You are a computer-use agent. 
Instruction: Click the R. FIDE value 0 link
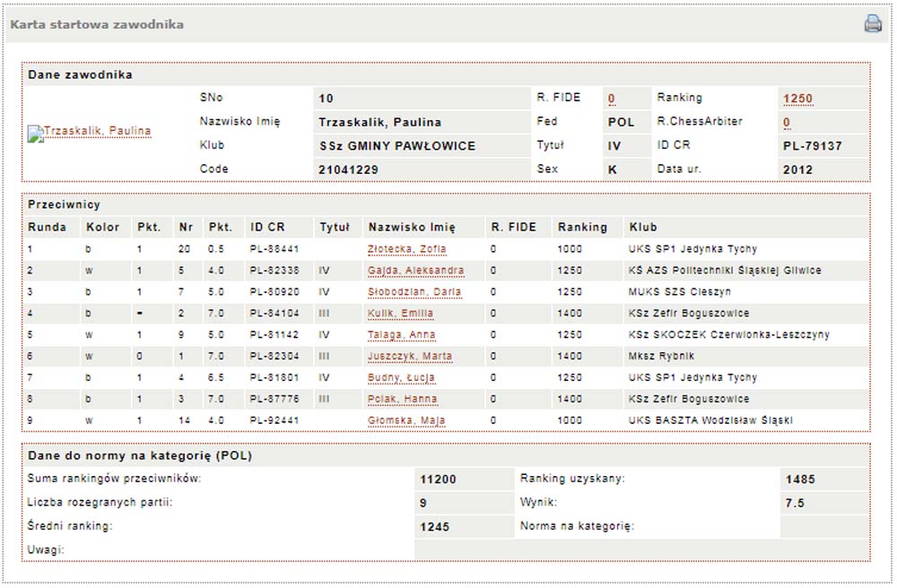tap(611, 99)
